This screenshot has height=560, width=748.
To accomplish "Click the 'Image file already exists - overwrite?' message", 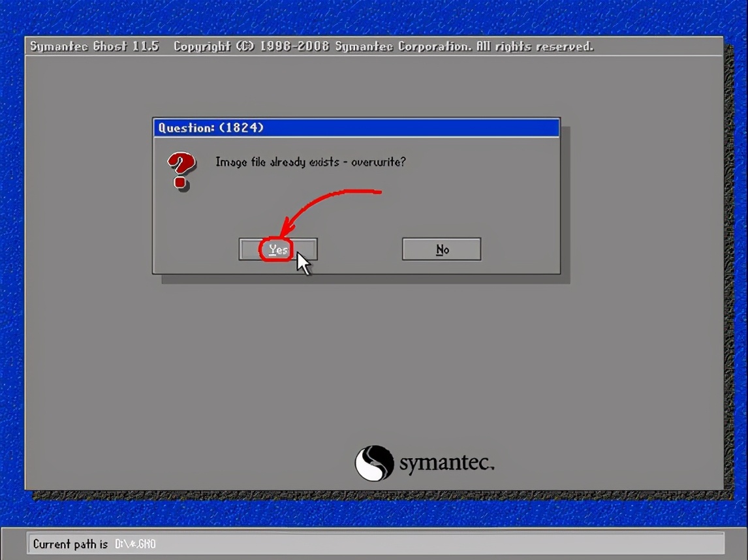I will pyautogui.click(x=311, y=162).
